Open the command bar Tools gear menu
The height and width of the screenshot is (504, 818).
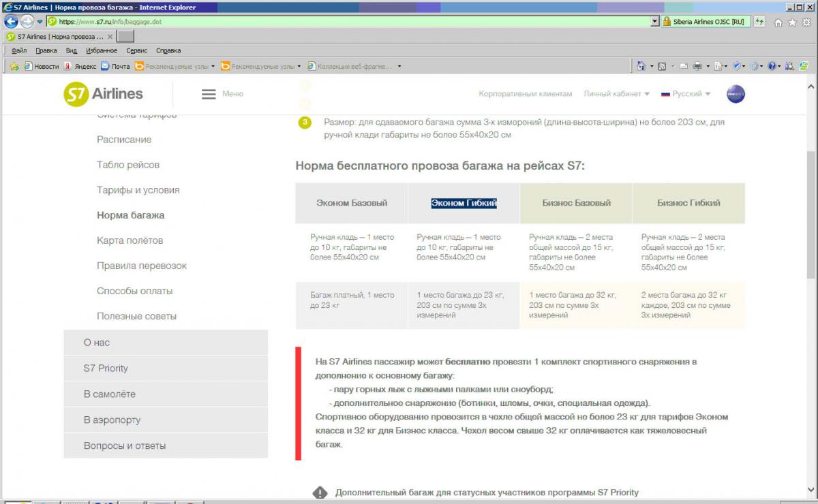[x=757, y=66]
